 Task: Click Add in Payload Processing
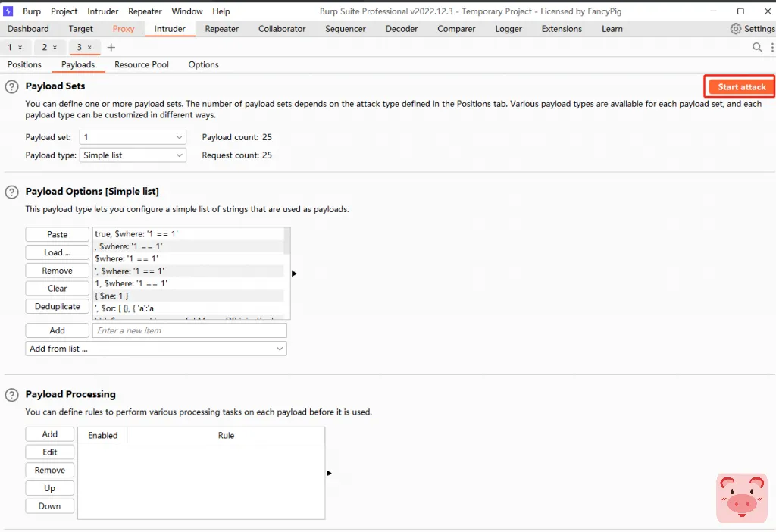(50, 434)
